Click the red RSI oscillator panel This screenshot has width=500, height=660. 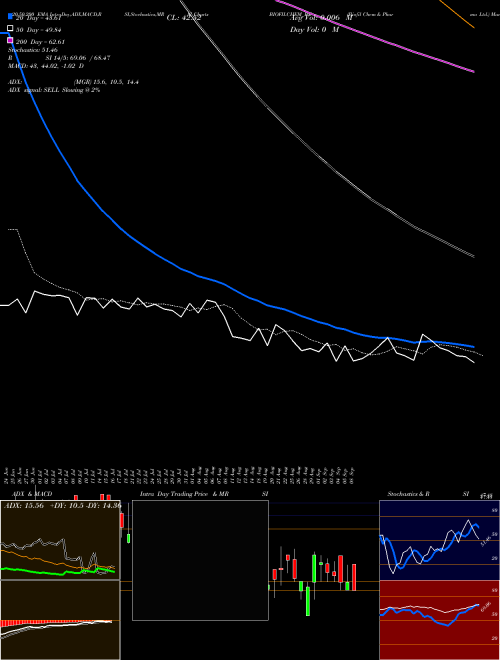(439, 620)
